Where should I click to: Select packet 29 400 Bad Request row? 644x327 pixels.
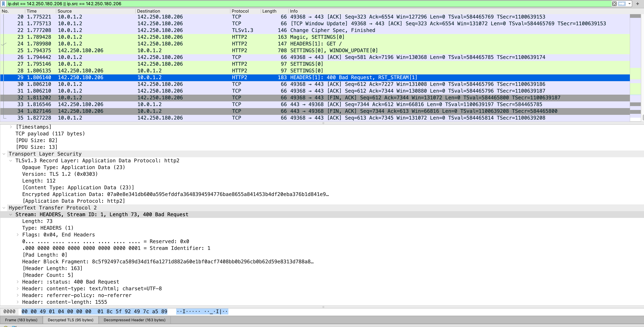tap(315, 77)
